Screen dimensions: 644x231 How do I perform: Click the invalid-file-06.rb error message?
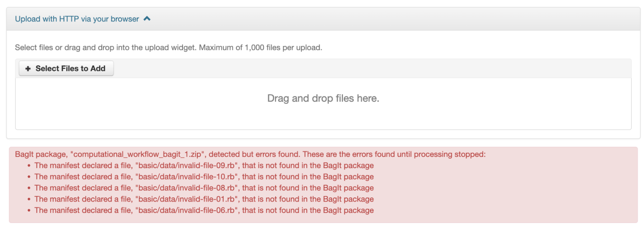click(x=204, y=211)
